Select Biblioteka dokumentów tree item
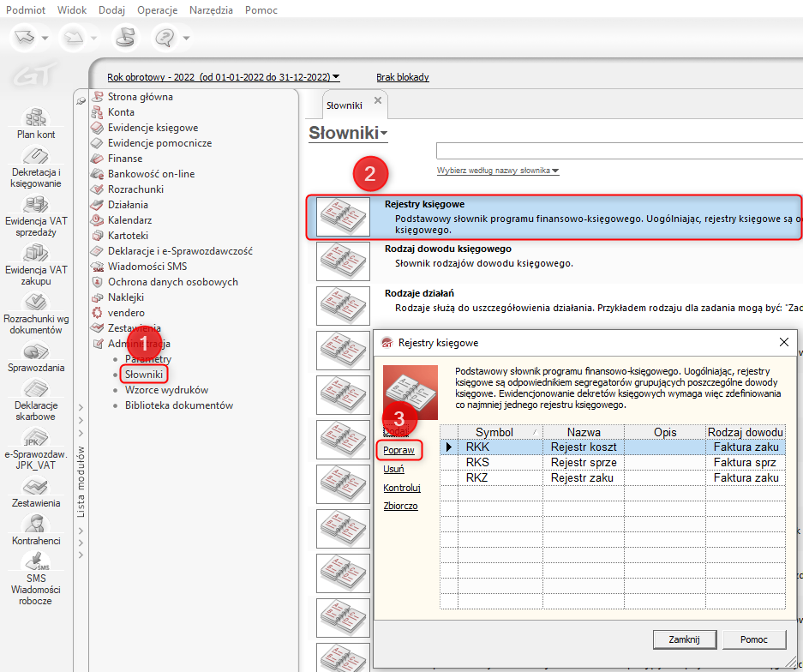The image size is (803, 672). 179,405
